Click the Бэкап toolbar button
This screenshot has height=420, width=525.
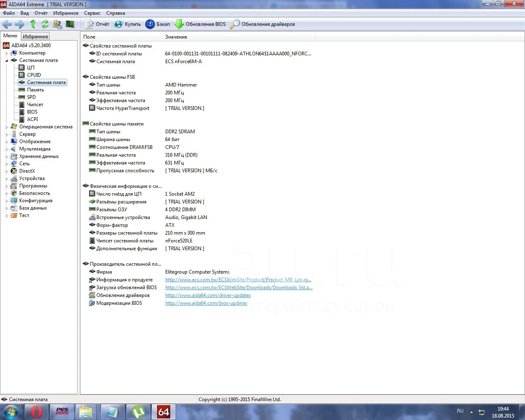[x=158, y=24]
